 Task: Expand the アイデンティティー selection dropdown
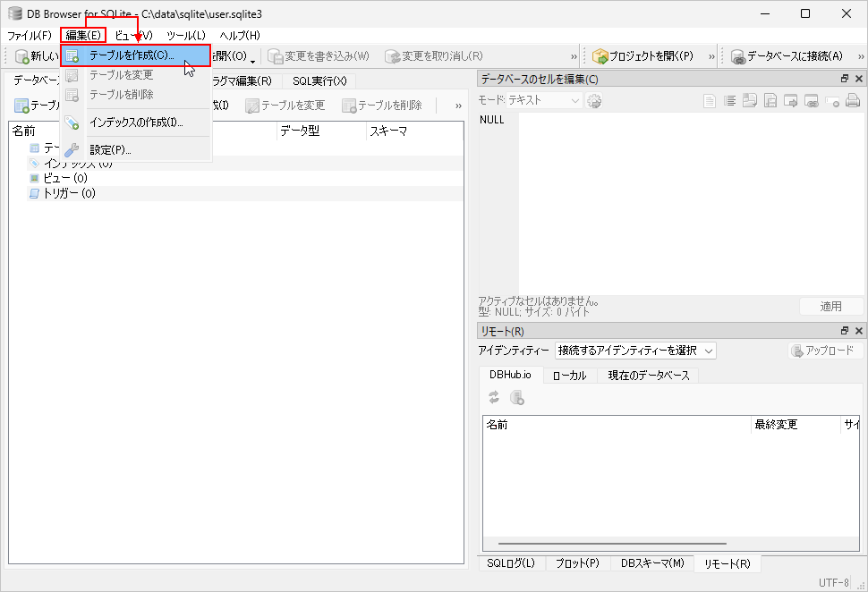[x=635, y=351]
